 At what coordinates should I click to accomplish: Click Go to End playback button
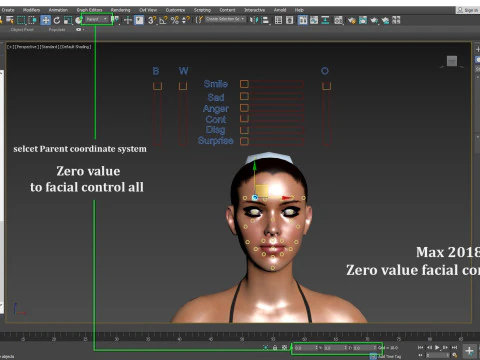pos(455,347)
